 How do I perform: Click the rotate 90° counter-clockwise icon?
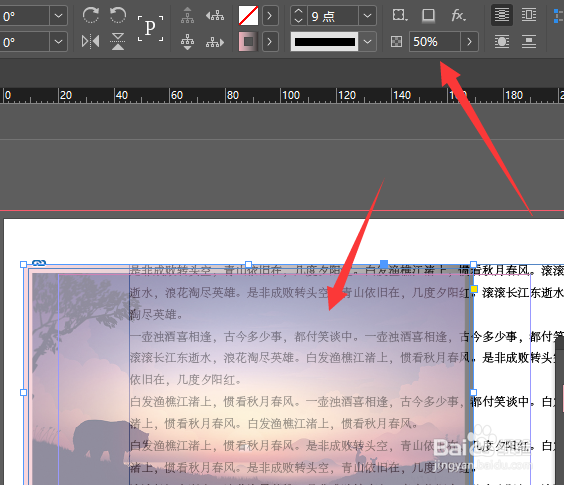click(x=118, y=15)
